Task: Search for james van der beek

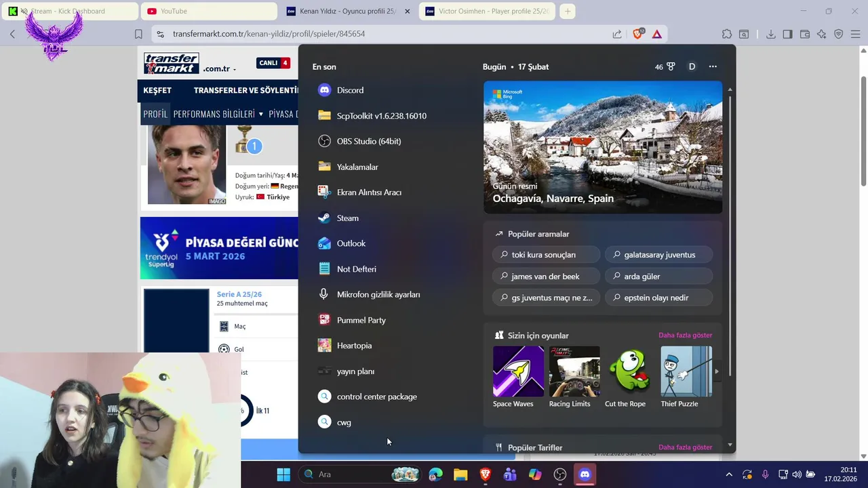Action: (547, 277)
